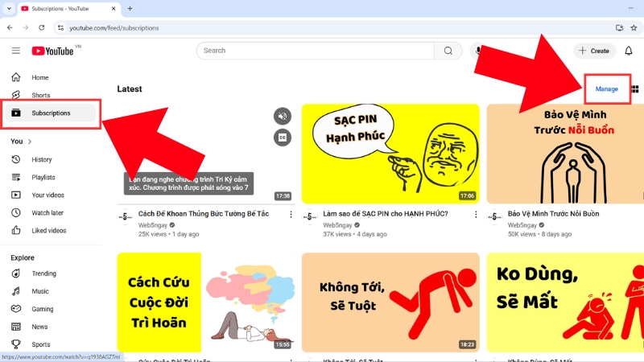
Task: Unmute the preview video speaker icon
Action: pos(283,116)
